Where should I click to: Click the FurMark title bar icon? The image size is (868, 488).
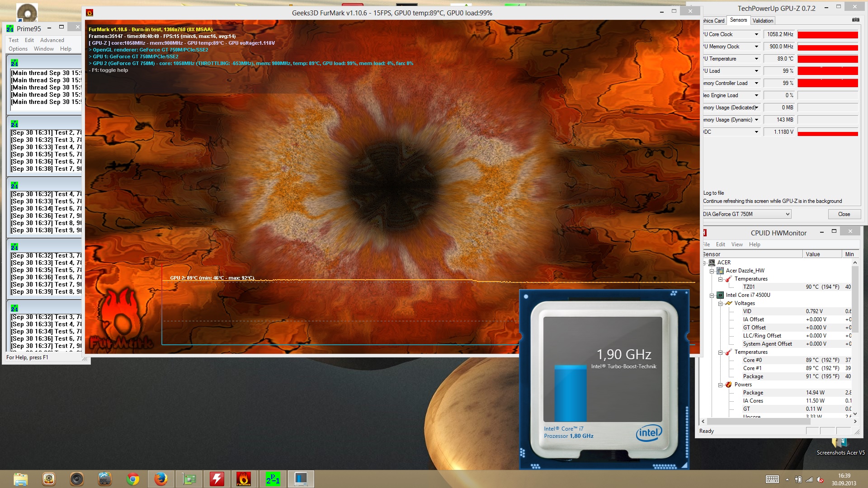[90, 13]
